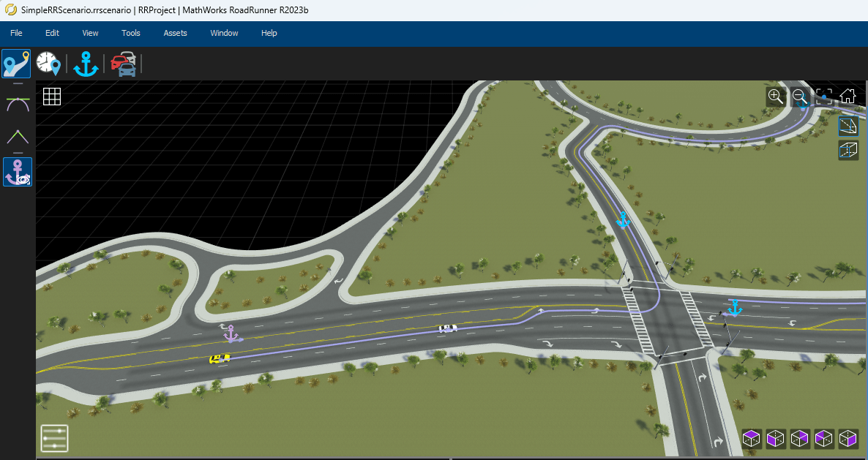Screen dimensions: 868x460
Task: Select the purple anchor near the yellow car
Action: pos(231,334)
